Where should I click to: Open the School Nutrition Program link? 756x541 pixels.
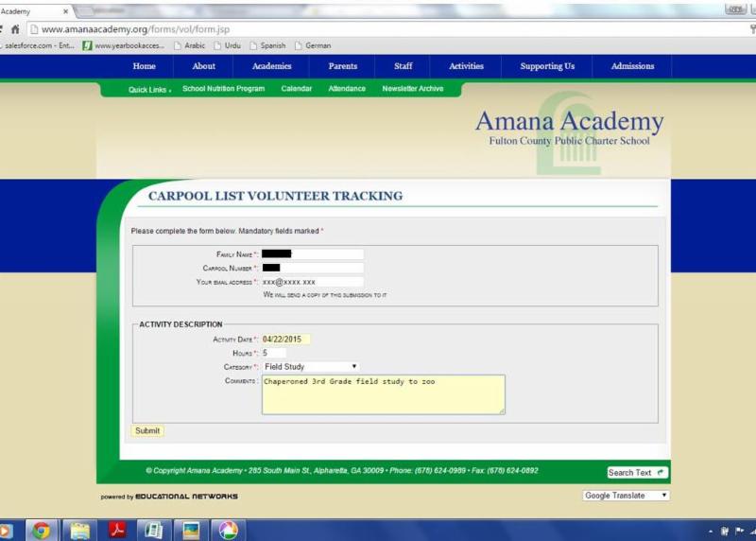(x=223, y=89)
